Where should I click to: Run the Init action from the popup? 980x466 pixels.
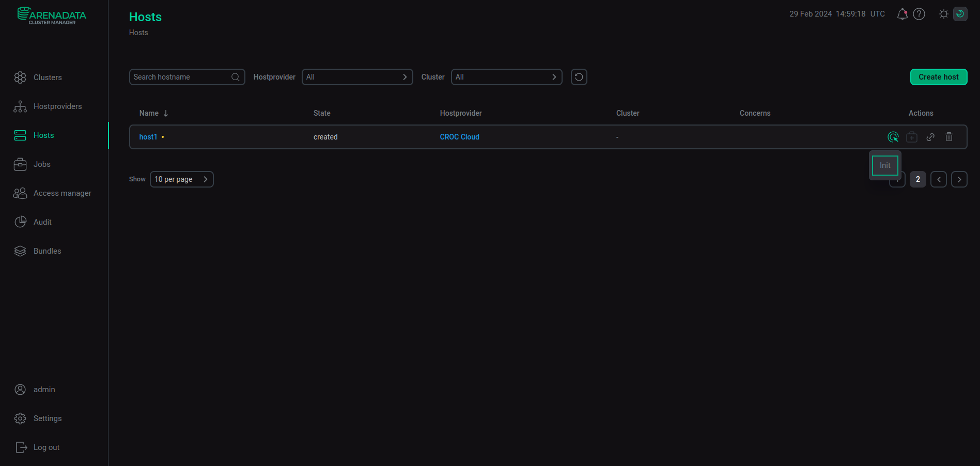click(885, 165)
